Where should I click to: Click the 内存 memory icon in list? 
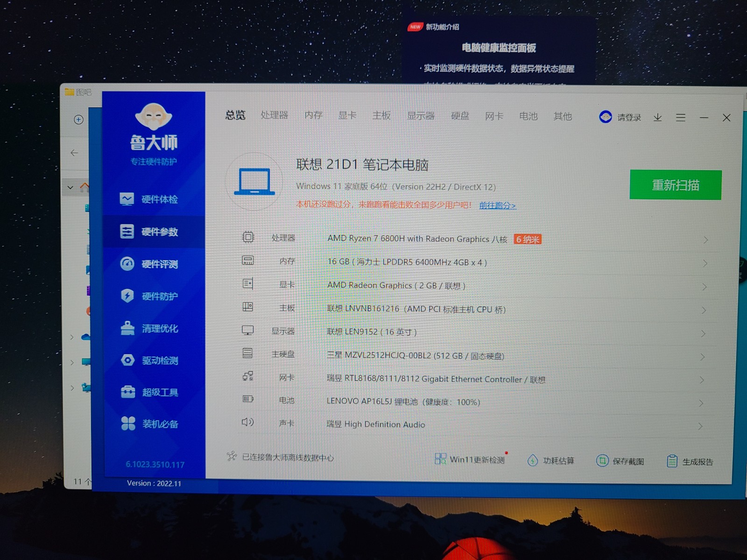click(248, 260)
